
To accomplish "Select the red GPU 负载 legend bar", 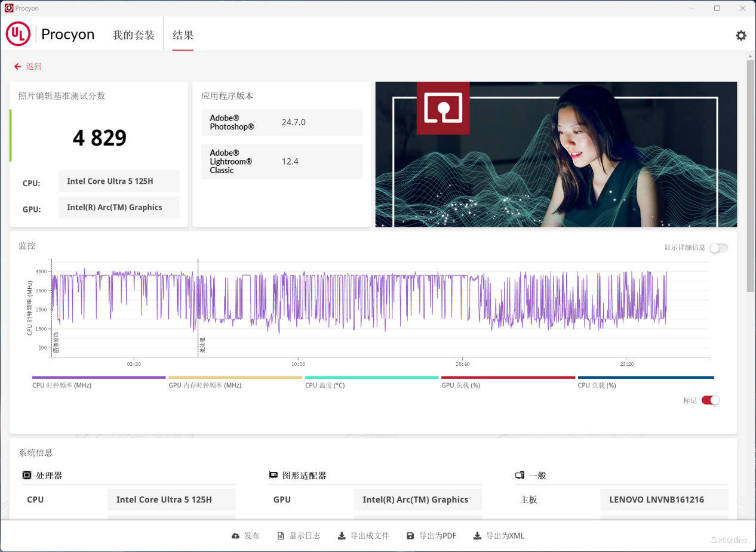I will click(508, 377).
